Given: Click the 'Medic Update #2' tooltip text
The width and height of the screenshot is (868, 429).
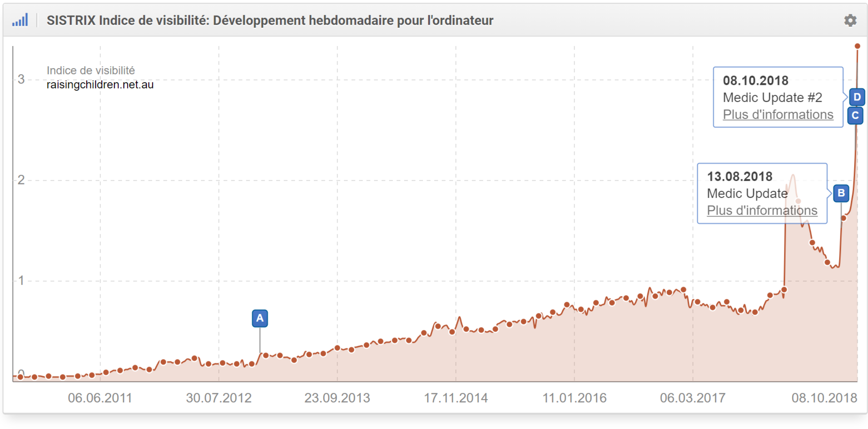Looking at the screenshot, I should click(772, 98).
